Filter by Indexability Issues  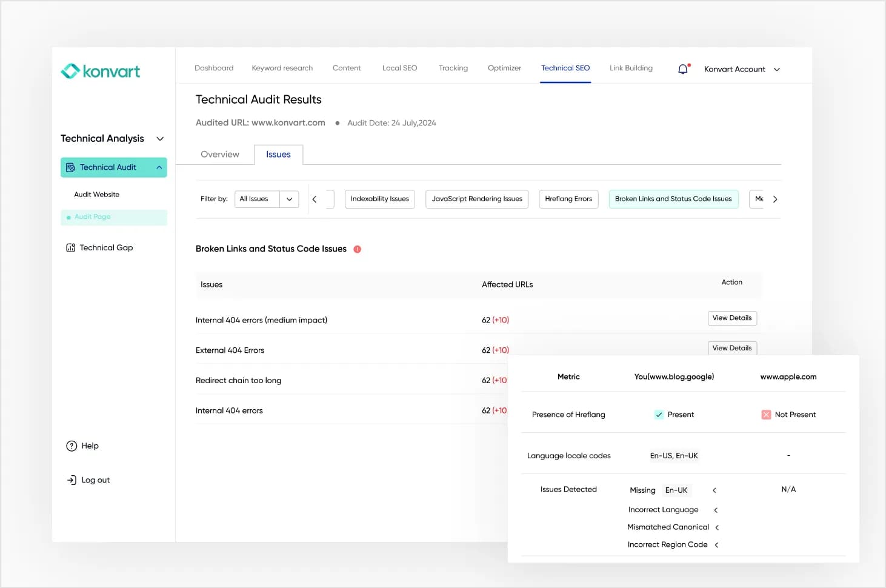(380, 199)
